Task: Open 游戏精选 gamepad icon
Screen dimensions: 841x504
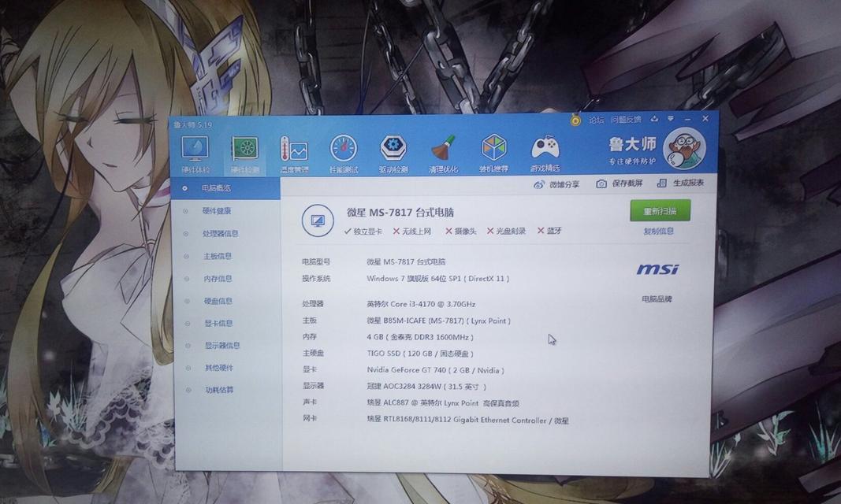Action: 545,153
